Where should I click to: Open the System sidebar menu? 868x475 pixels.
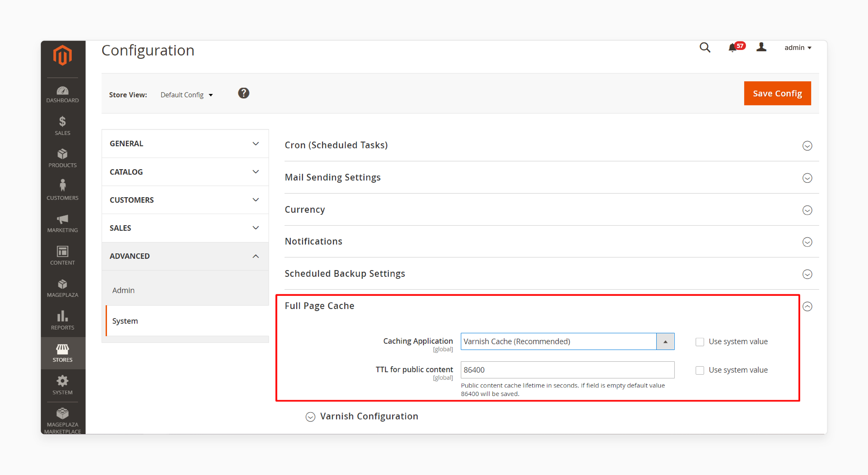62,385
